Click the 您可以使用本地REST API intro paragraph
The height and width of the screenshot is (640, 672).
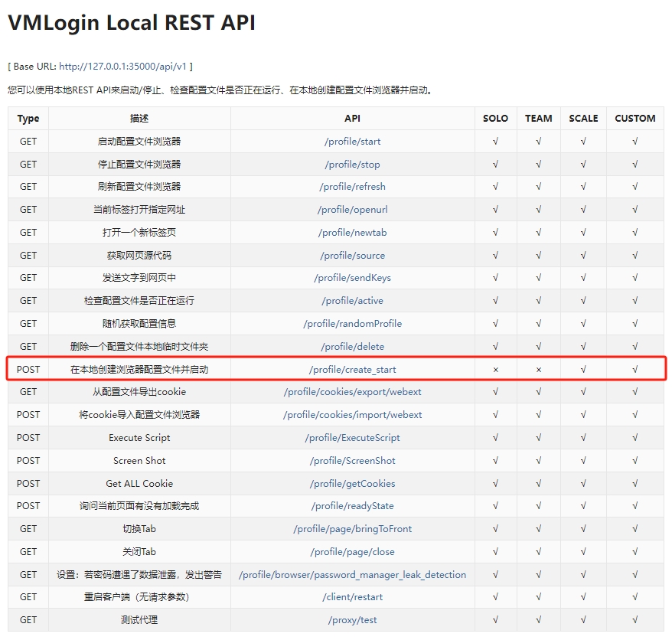pos(220,90)
